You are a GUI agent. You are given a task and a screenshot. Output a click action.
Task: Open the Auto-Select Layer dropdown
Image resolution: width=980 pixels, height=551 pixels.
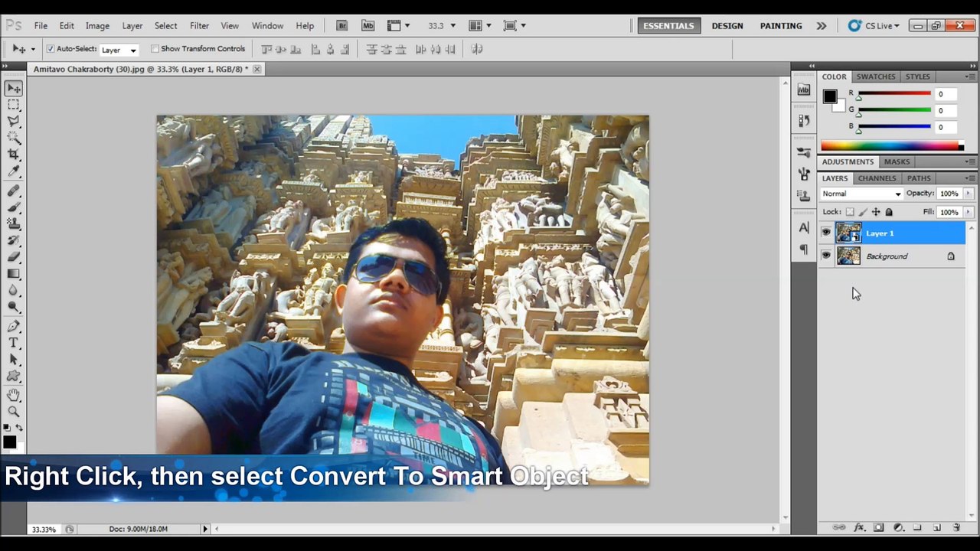tap(119, 50)
